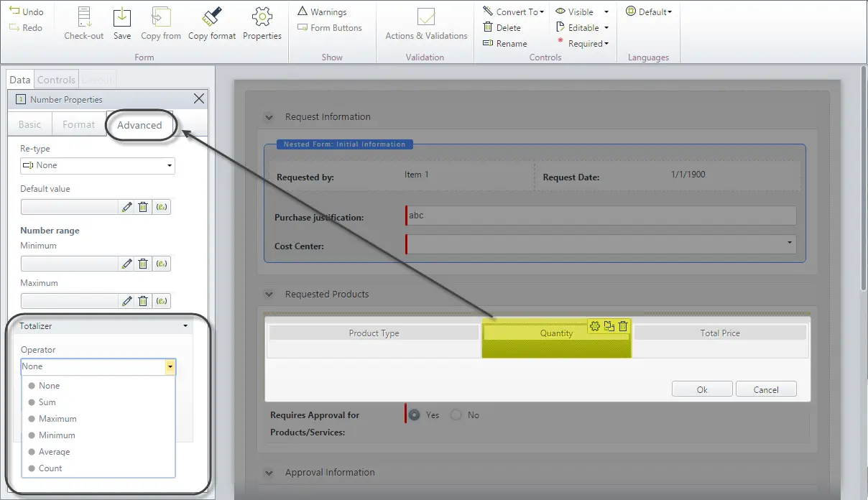Open the Default language dropdown
Viewport: 868px width, 500px height.
[x=649, y=11]
